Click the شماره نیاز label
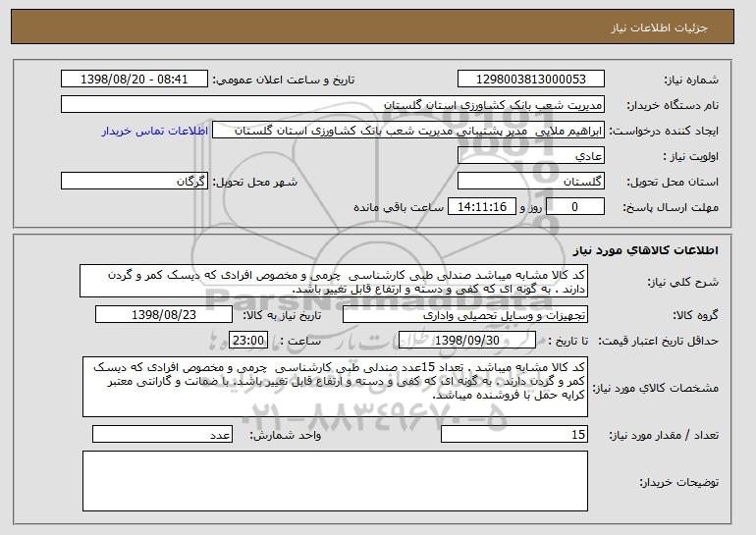This screenshot has width=756, height=535. point(691,80)
